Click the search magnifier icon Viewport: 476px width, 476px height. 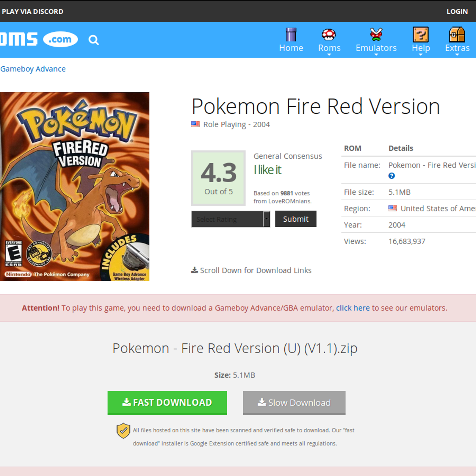coord(93,40)
